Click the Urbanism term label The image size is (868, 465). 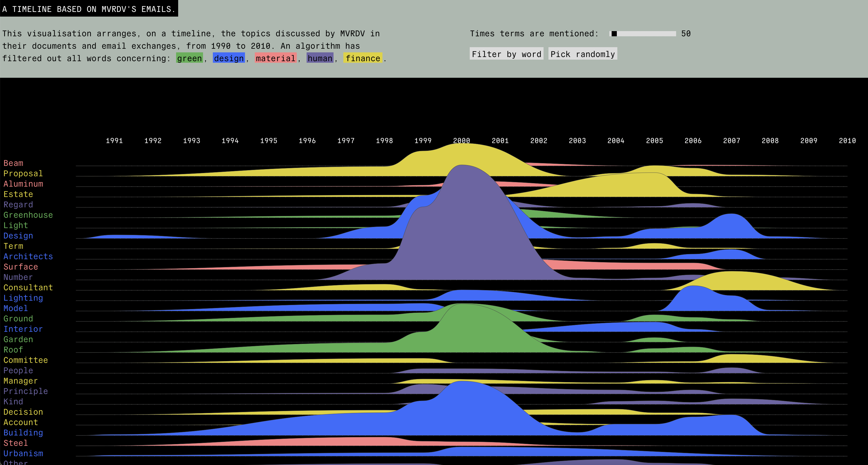pyautogui.click(x=23, y=454)
